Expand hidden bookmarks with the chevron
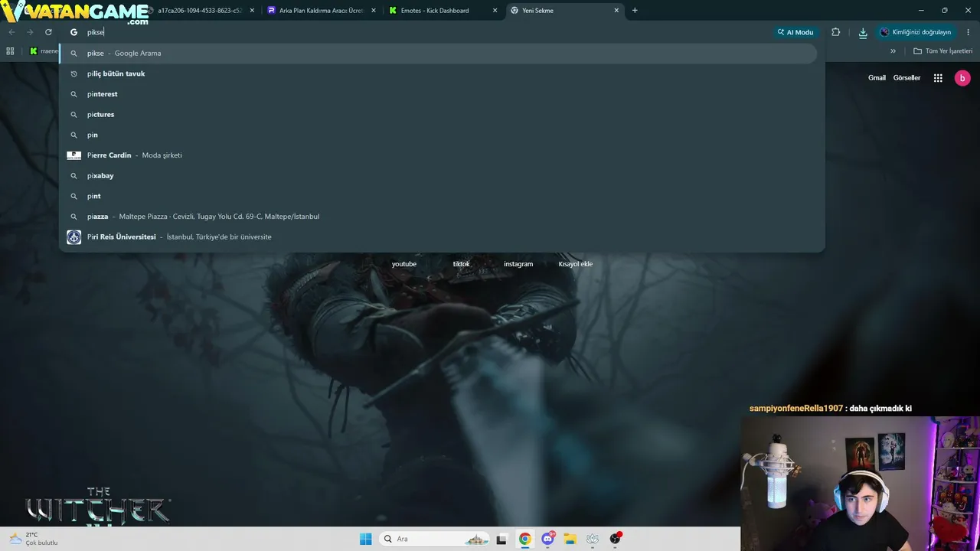 tap(893, 51)
